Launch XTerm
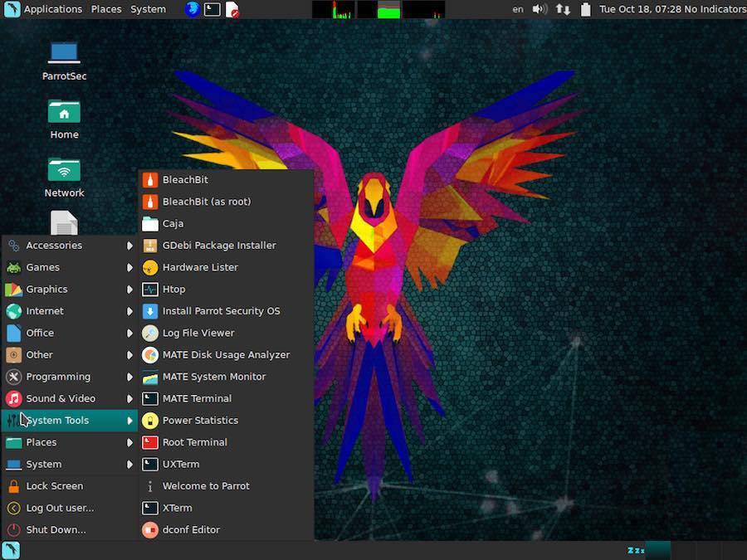 click(x=227, y=509)
